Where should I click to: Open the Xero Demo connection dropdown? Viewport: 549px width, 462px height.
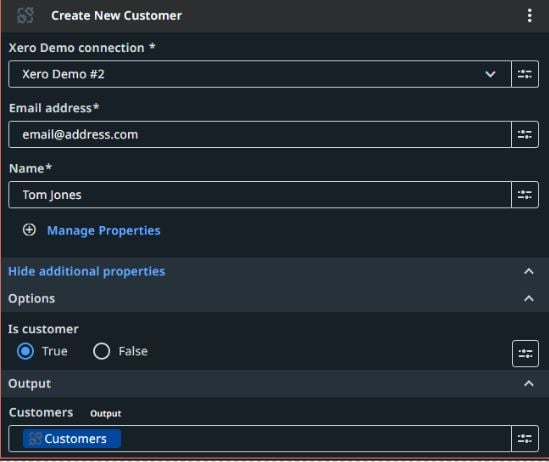click(260, 74)
